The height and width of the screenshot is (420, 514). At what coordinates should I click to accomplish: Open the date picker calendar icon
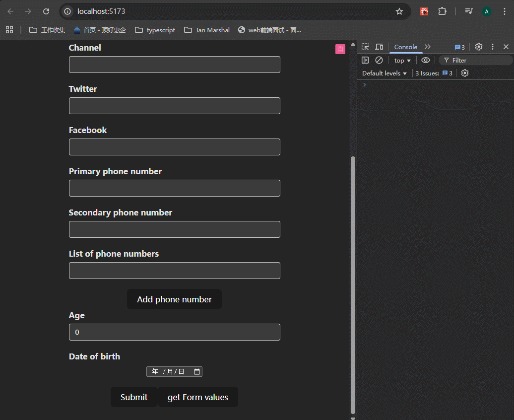197,372
